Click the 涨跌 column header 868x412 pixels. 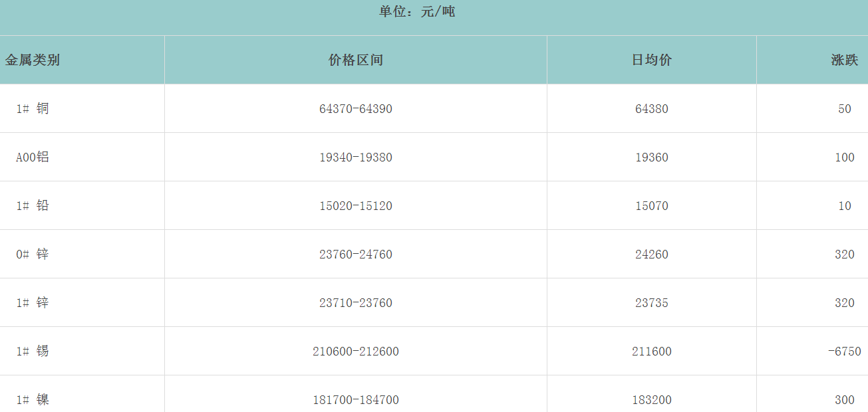844,60
